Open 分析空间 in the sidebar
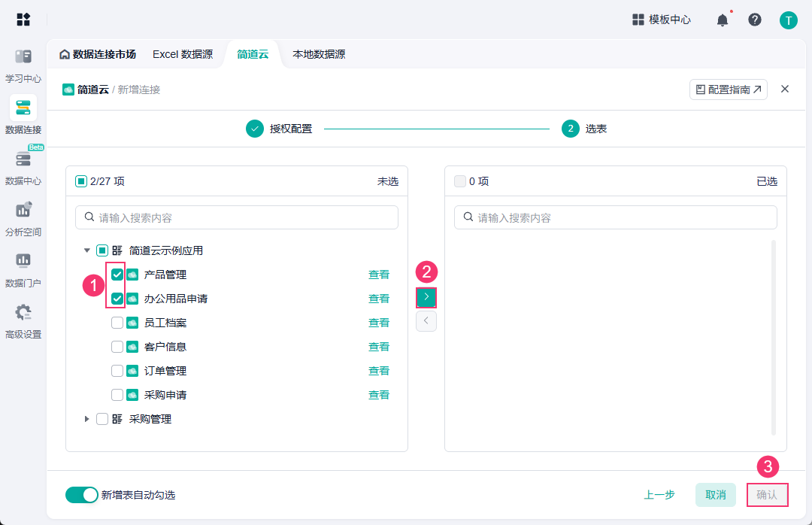 (x=23, y=219)
